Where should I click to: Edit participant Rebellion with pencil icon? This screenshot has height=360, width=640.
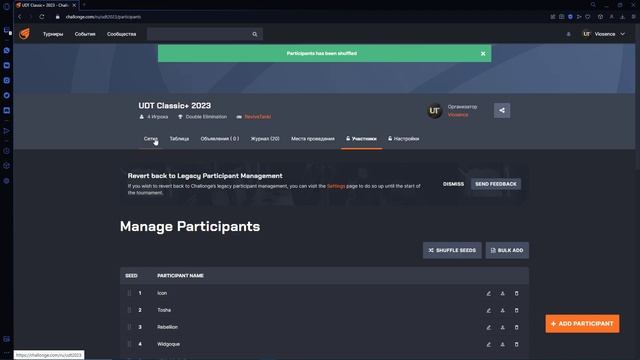point(489,327)
